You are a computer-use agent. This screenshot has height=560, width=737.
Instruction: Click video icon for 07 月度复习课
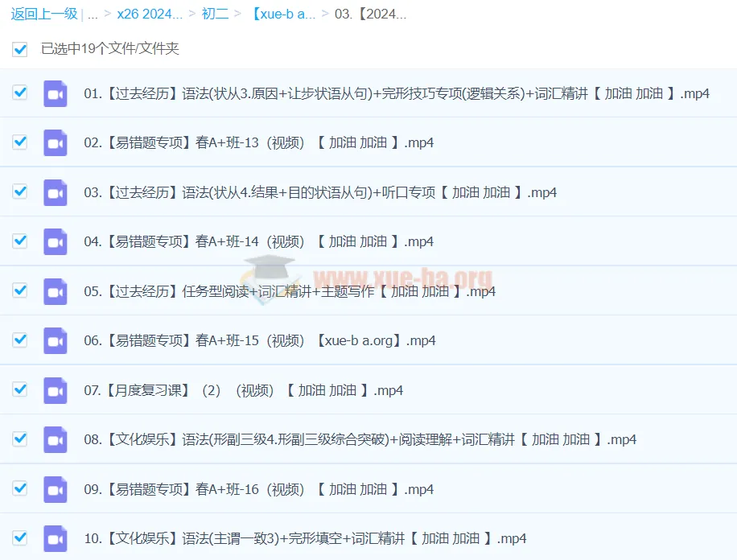click(55, 391)
